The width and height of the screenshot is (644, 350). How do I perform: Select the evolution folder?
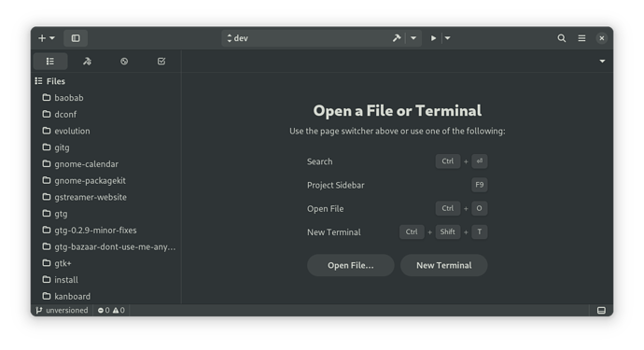coord(106,131)
